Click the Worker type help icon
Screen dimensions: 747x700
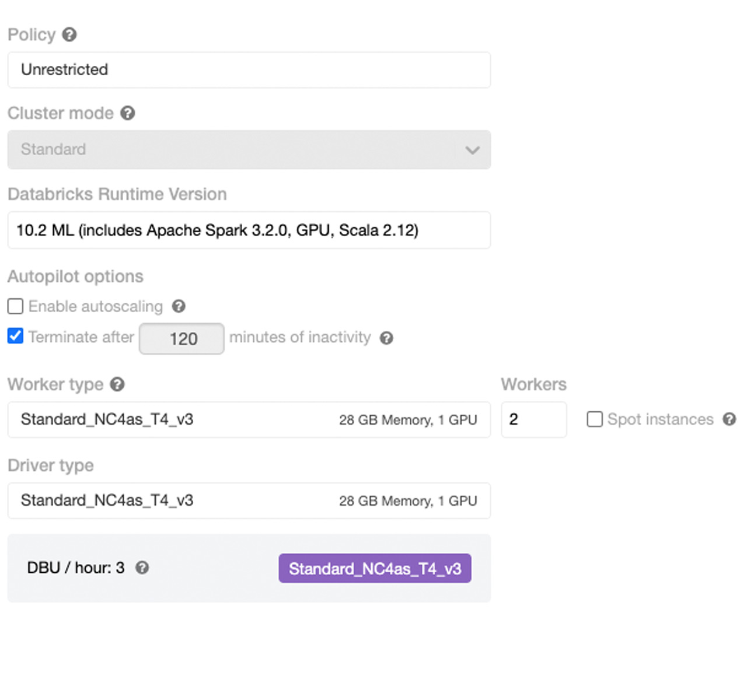coord(117,384)
